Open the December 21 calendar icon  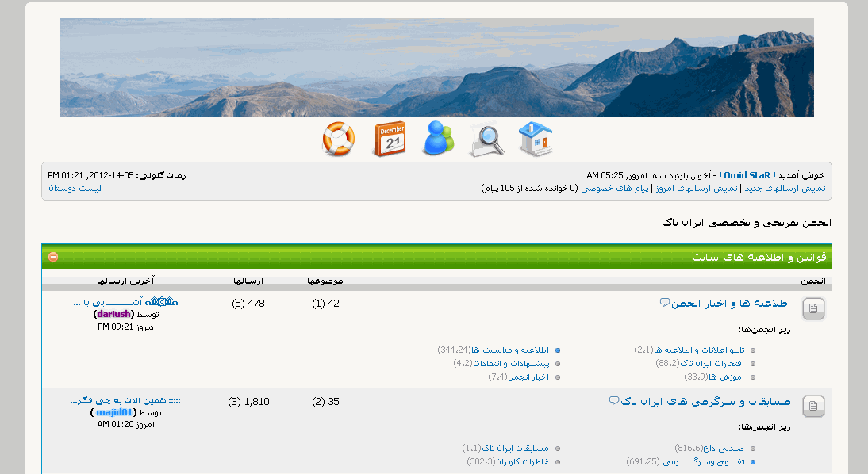390,139
